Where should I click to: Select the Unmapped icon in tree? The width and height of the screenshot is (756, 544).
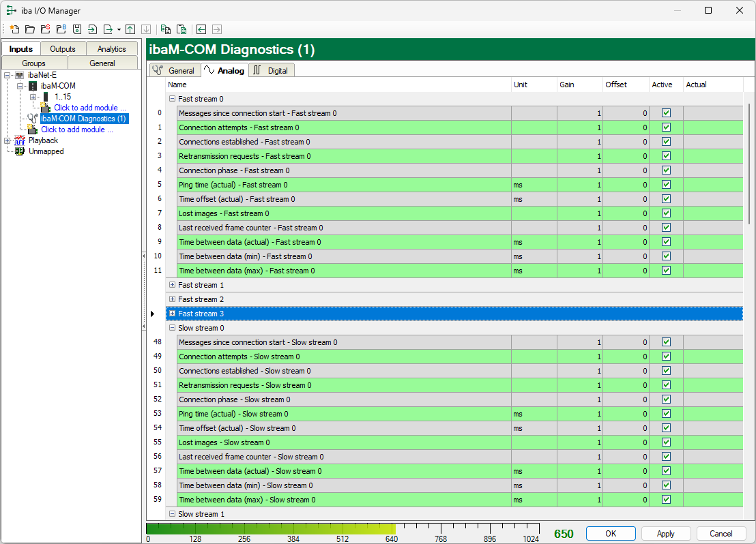pos(20,151)
